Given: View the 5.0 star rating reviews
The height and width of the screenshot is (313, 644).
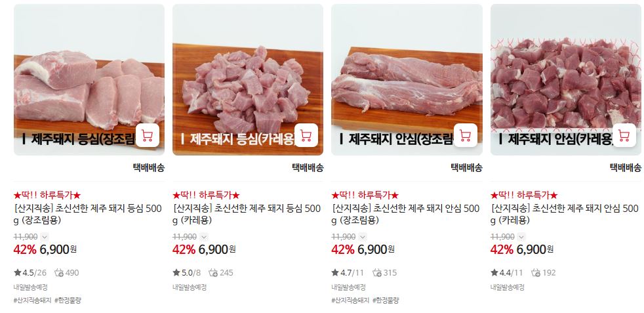Looking at the screenshot, I should coord(186,273).
